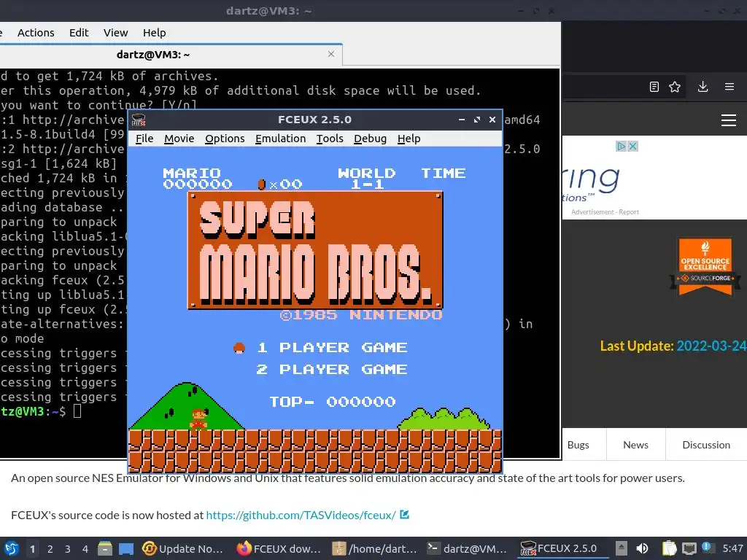Click the Last Update date 2022-03-24

(711, 346)
